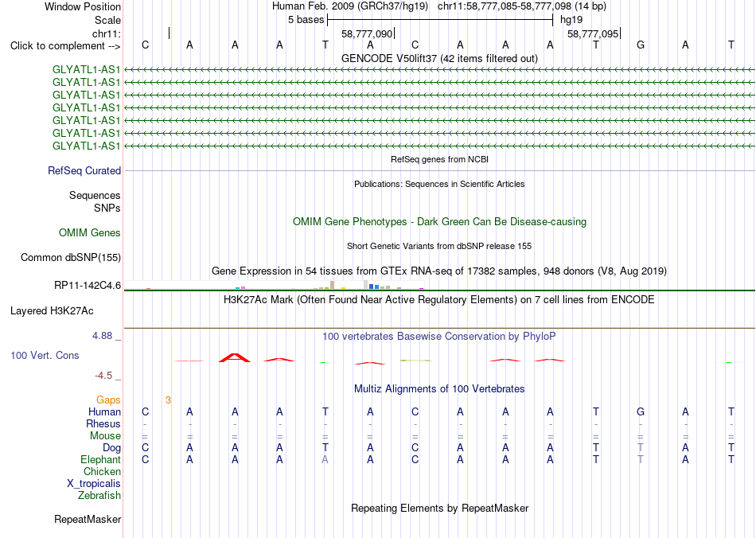Image resolution: width=756 pixels, height=538 pixels.
Task: Click the bottom GLYATL1-AS1 transcript label
Action: coord(86,146)
